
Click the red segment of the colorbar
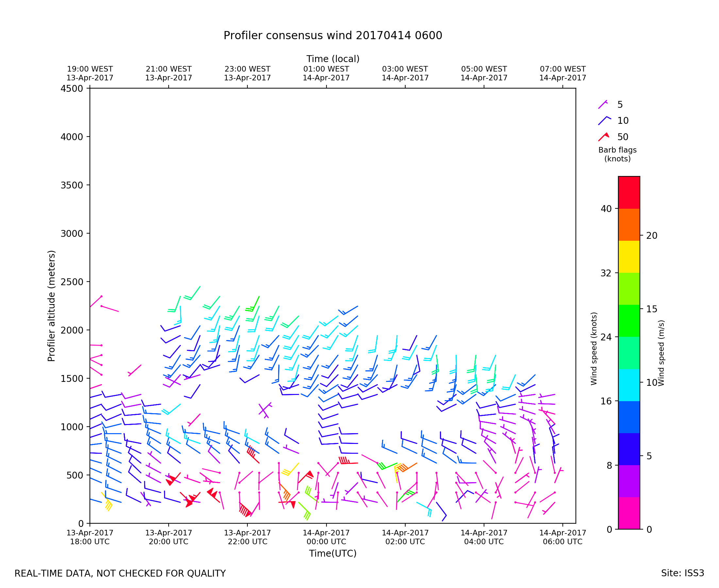(x=629, y=192)
